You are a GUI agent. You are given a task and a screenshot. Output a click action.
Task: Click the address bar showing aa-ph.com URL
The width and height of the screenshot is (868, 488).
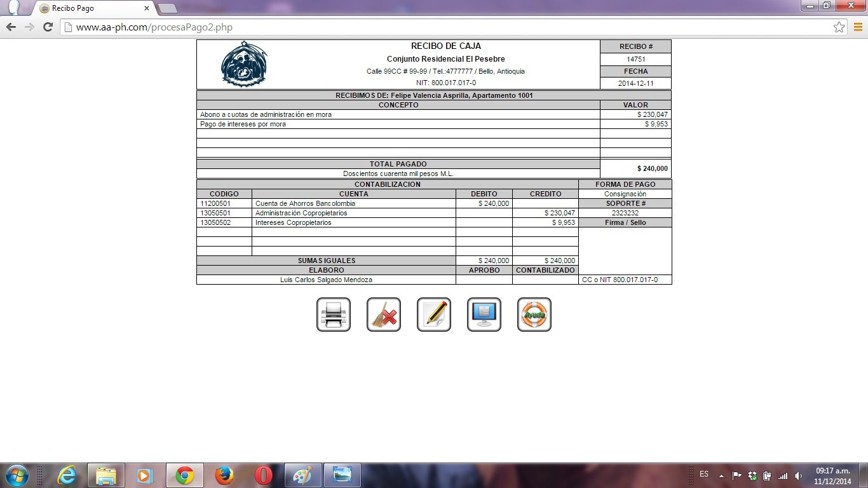coord(445,27)
